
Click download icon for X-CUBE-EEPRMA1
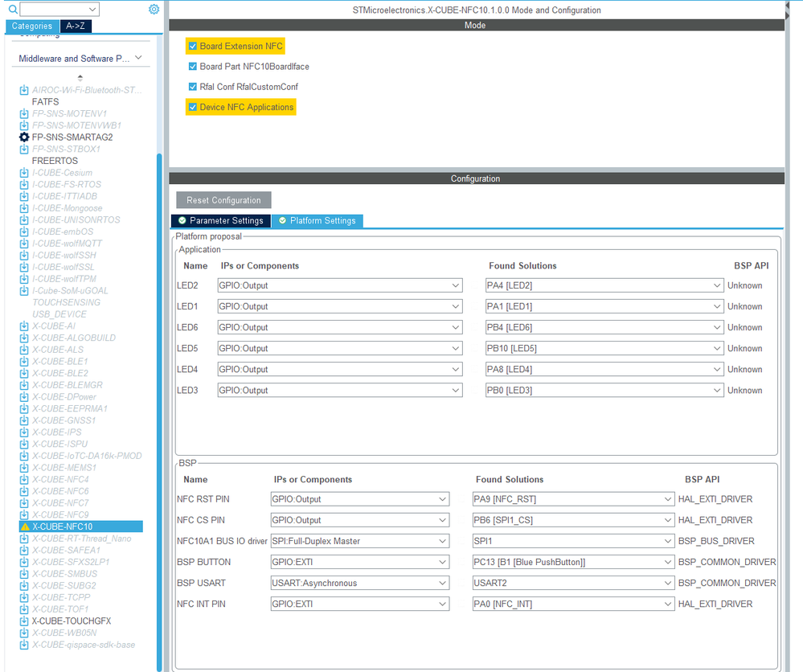point(24,408)
